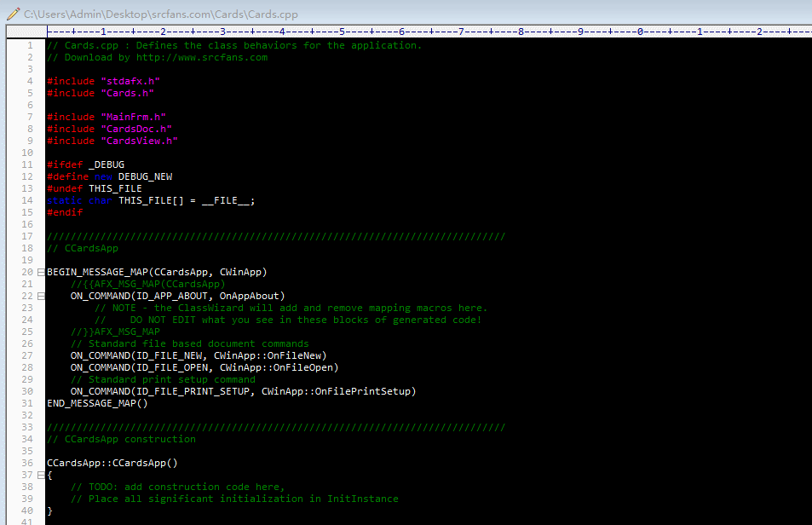The height and width of the screenshot is (525, 812).
Task: Collapse the BEGIN_MESSAGE_MAP fold at line 20
Action: pos(41,273)
